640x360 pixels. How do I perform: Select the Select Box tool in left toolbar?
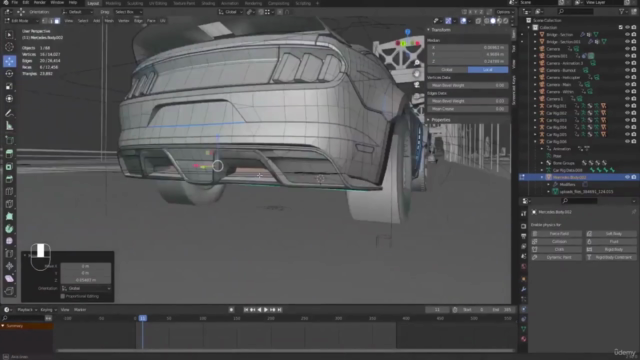point(9,35)
